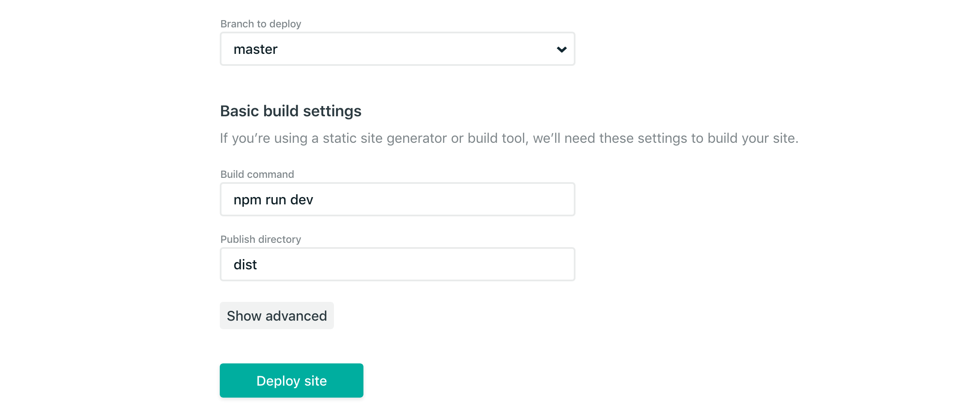Image resolution: width=980 pixels, height=413 pixels.
Task: Click the 'Publish directory' label
Action: (261, 239)
